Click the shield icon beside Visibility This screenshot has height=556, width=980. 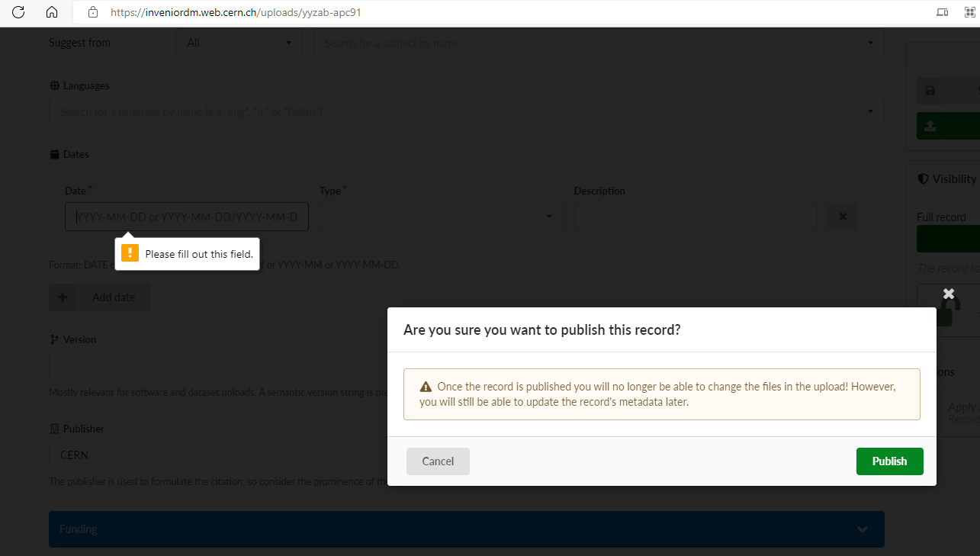923,178
